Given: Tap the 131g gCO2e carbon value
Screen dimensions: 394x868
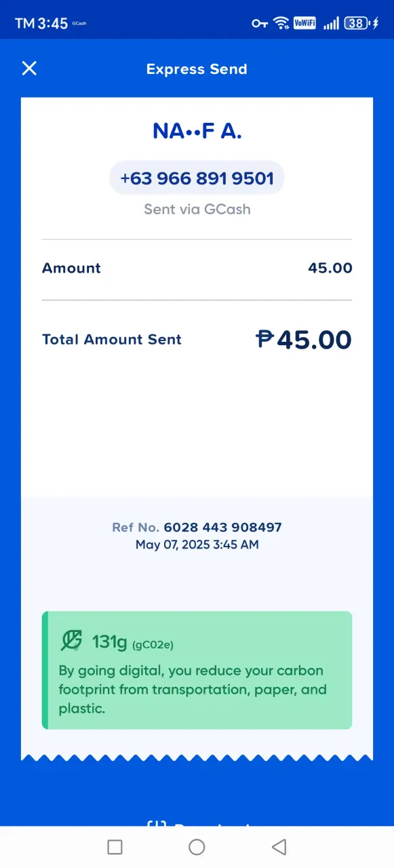Looking at the screenshot, I should pyautogui.click(x=138, y=642).
